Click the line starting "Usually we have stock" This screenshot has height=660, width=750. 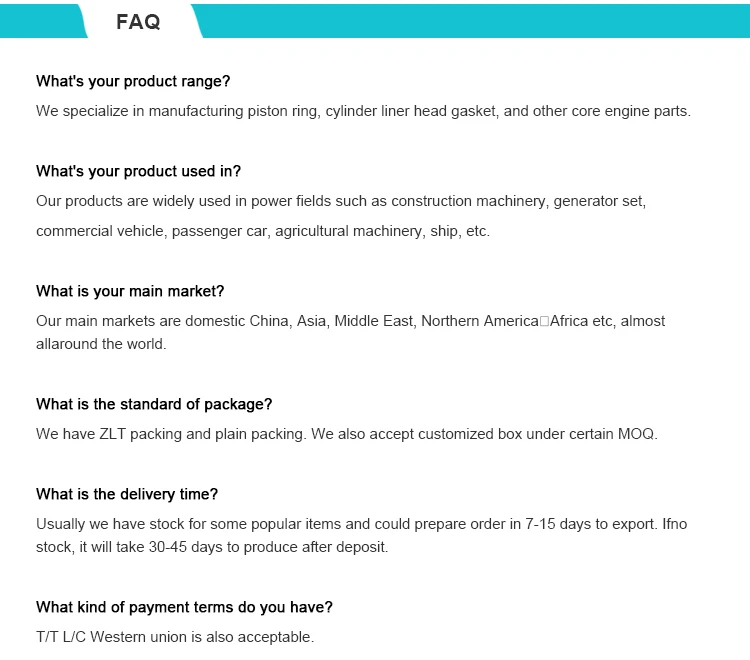pos(361,524)
